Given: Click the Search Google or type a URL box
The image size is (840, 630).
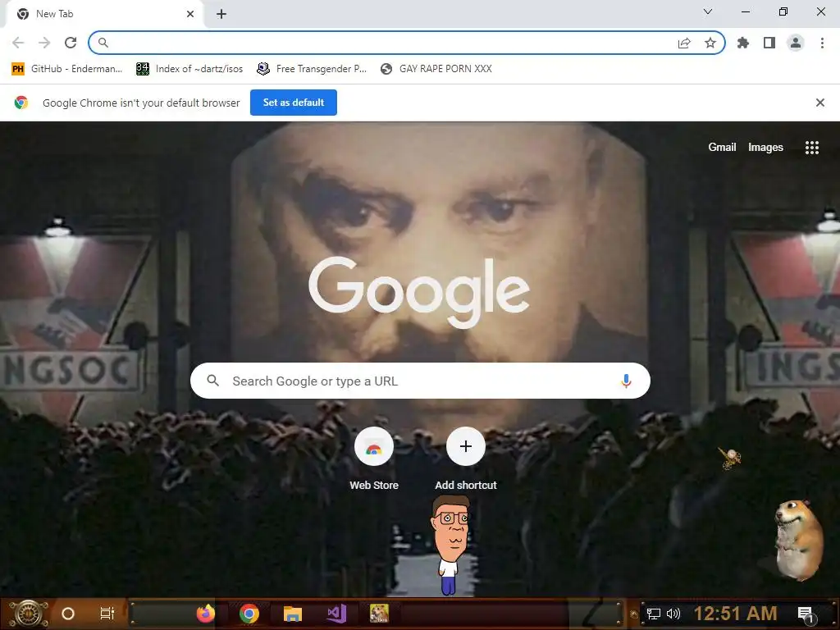Looking at the screenshot, I should pos(420,381).
